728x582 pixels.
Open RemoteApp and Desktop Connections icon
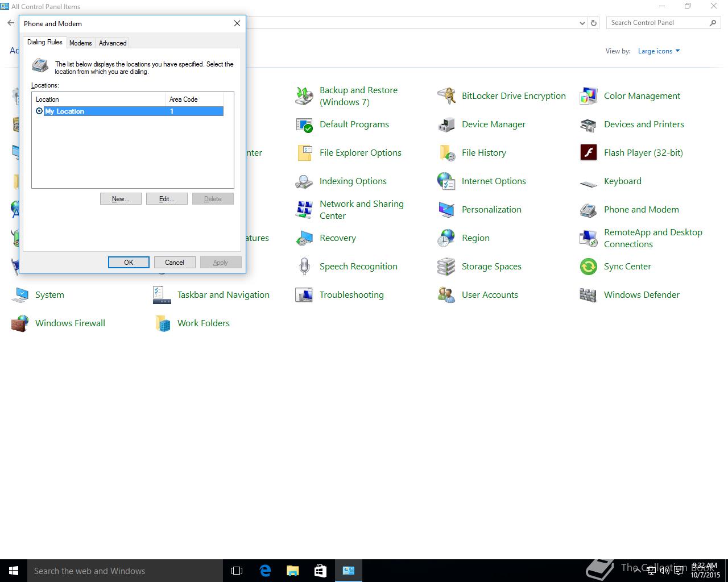point(589,238)
